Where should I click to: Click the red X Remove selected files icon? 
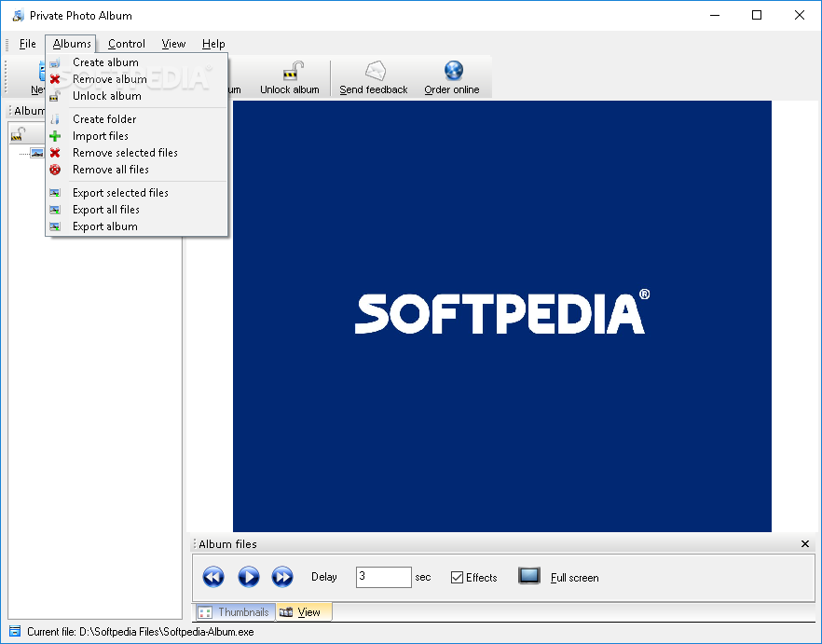(55, 153)
